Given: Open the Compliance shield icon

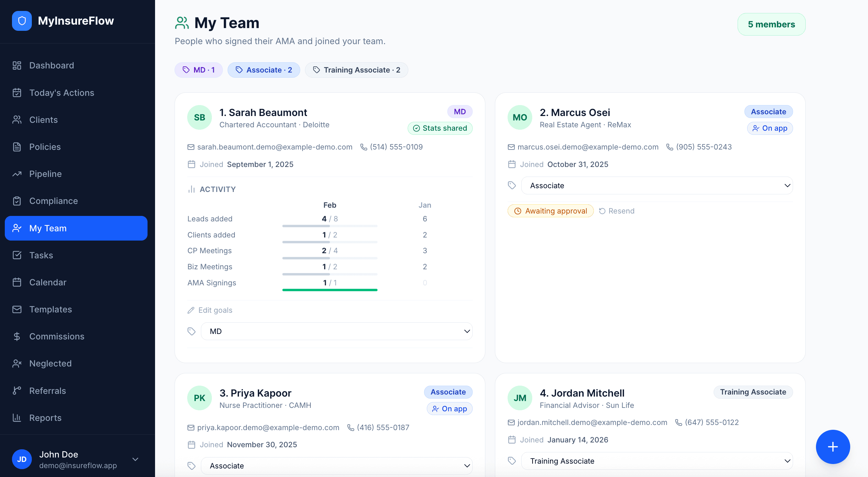Looking at the screenshot, I should (17, 201).
